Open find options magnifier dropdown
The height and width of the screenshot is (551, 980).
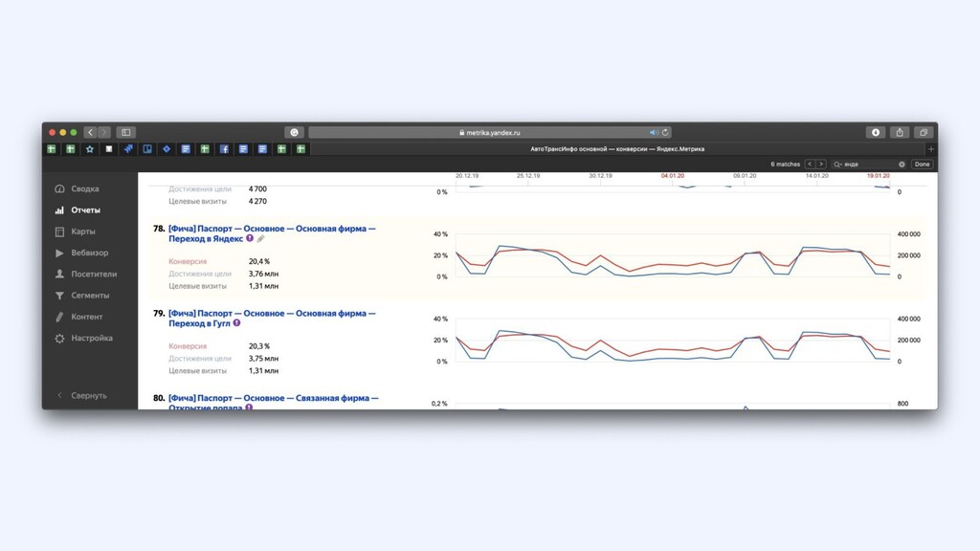tap(837, 165)
